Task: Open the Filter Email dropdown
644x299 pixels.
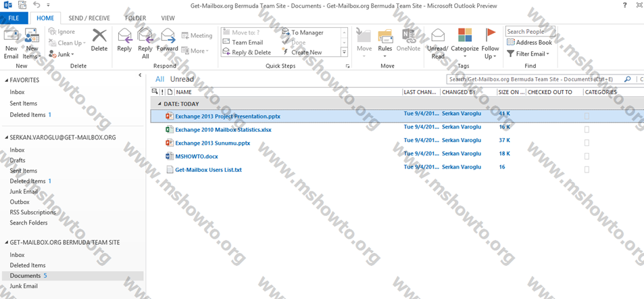Action: (528, 54)
